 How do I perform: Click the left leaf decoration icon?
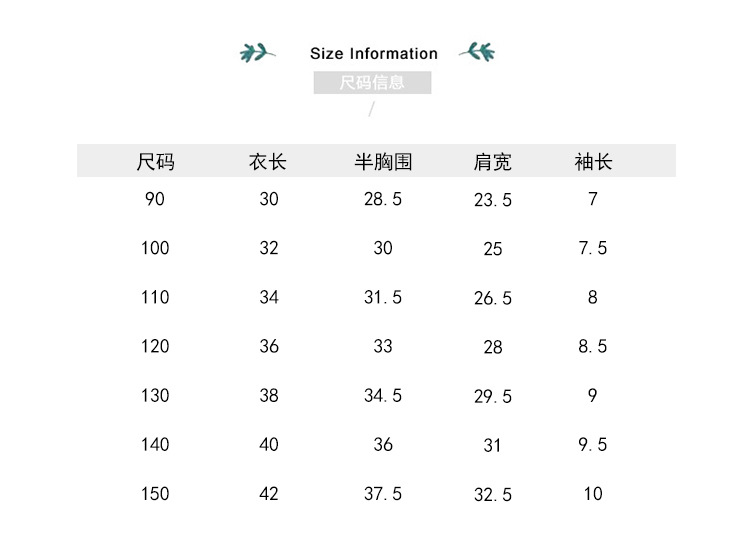click(258, 52)
